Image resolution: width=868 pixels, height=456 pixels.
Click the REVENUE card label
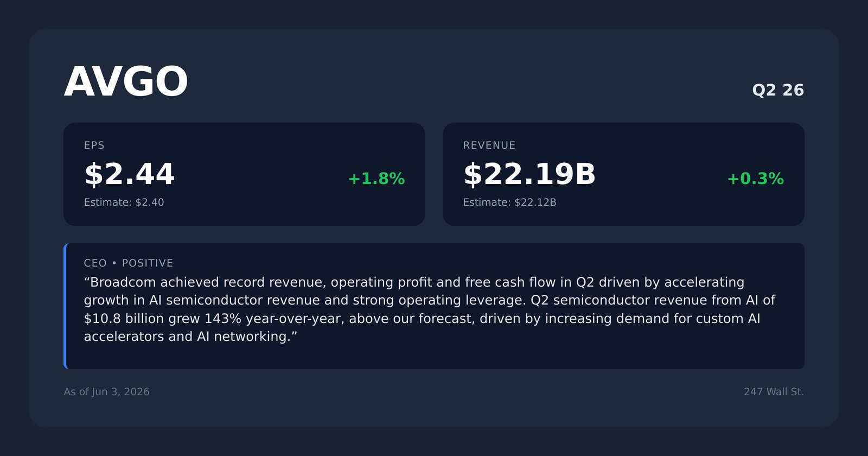coord(489,145)
